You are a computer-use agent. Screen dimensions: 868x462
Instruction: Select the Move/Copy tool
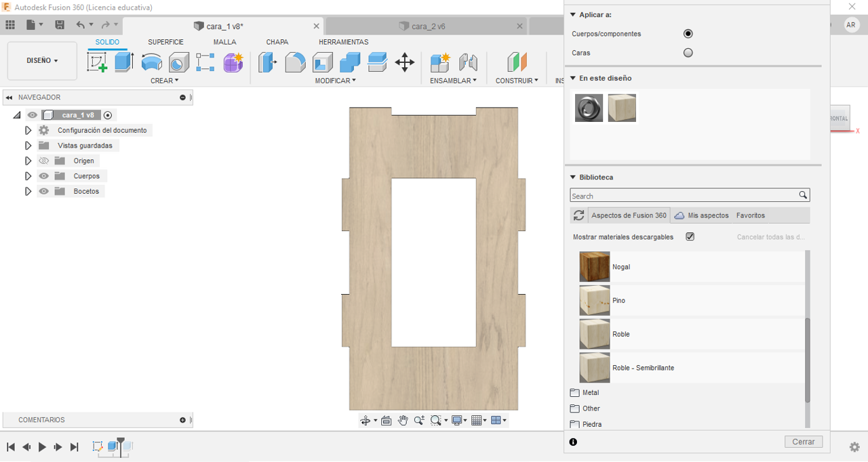[x=405, y=62]
